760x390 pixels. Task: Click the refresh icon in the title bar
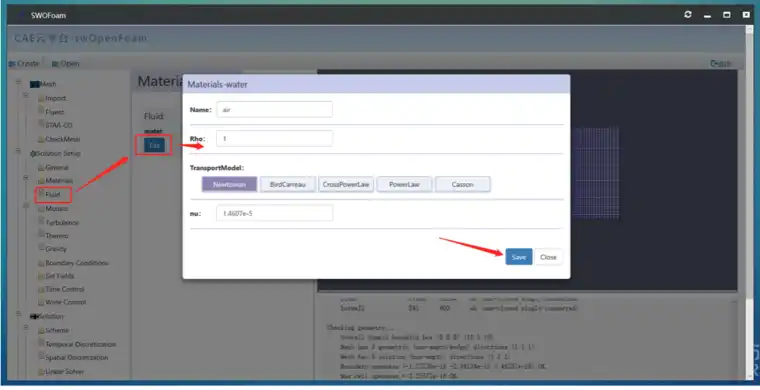tap(688, 15)
